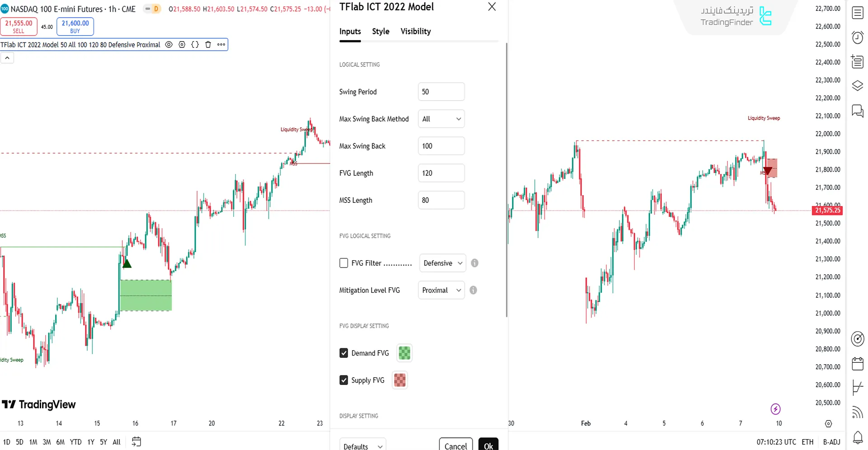The height and width of the screenshot is (450, 868).
Task: Switch to the Visibility tab
Action: [415, 31]
